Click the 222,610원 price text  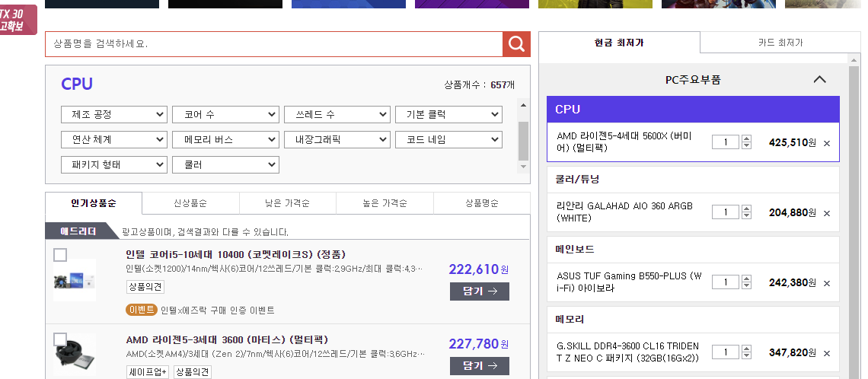(x=479, y=269)
